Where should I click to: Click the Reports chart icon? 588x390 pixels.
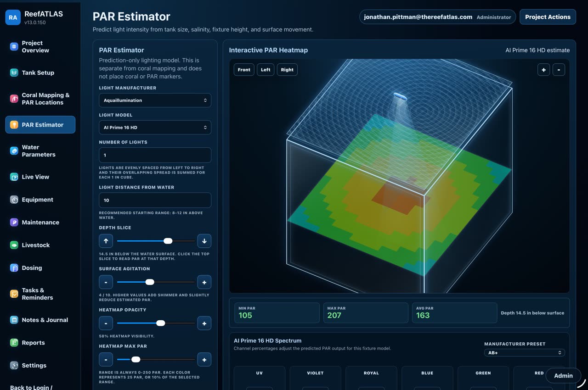[x=14, y=343]
